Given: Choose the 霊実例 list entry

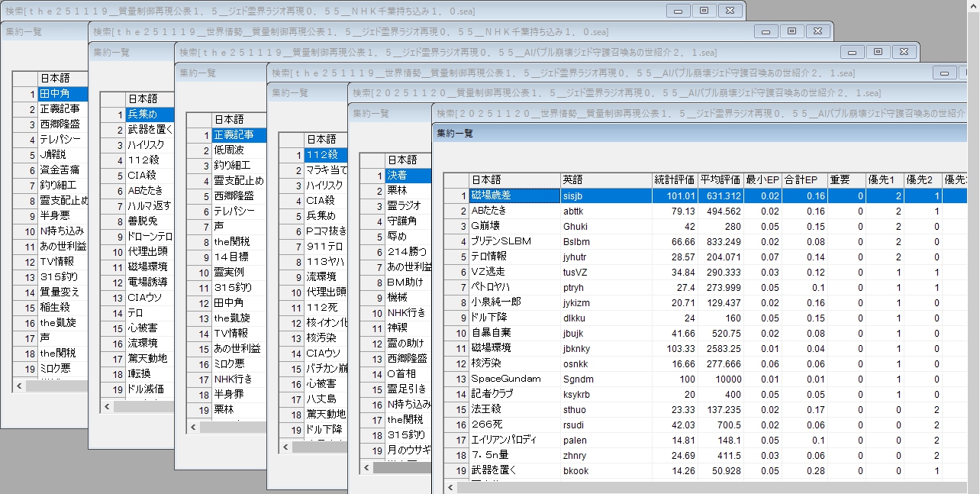Looking at the screenshot, I should 229,272.
